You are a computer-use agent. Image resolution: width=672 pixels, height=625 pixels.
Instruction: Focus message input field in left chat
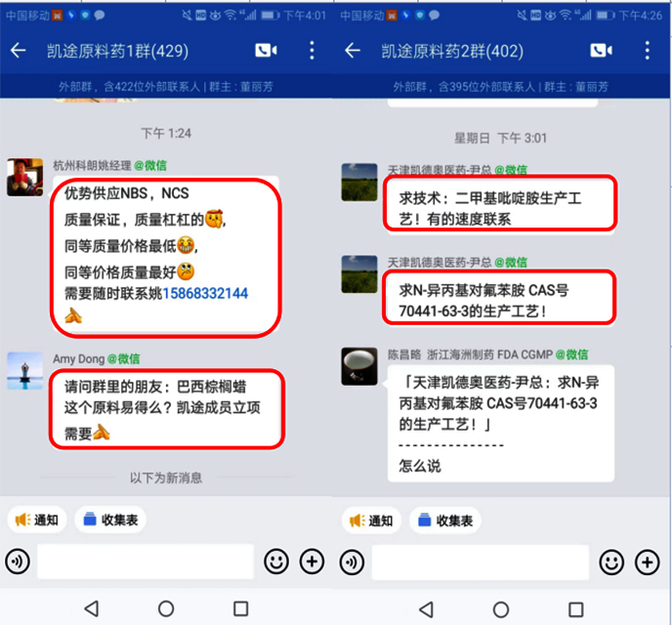click(146, 562)
